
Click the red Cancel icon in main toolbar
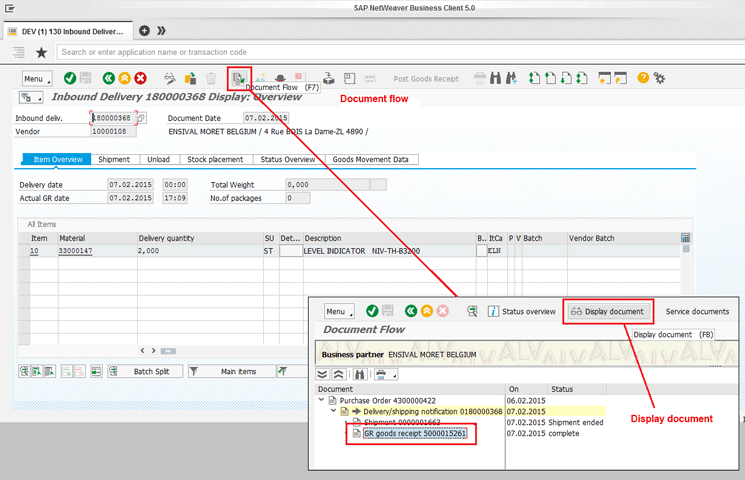[141, 78]
